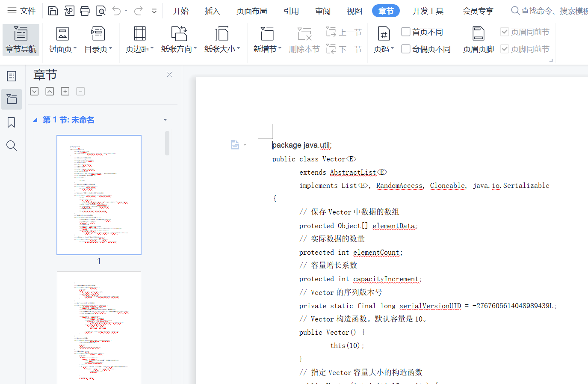The height and width of the screenshot is (384, 588).
Task: Click the 页眉页脚 header and footer button
Action: point(478,40)
